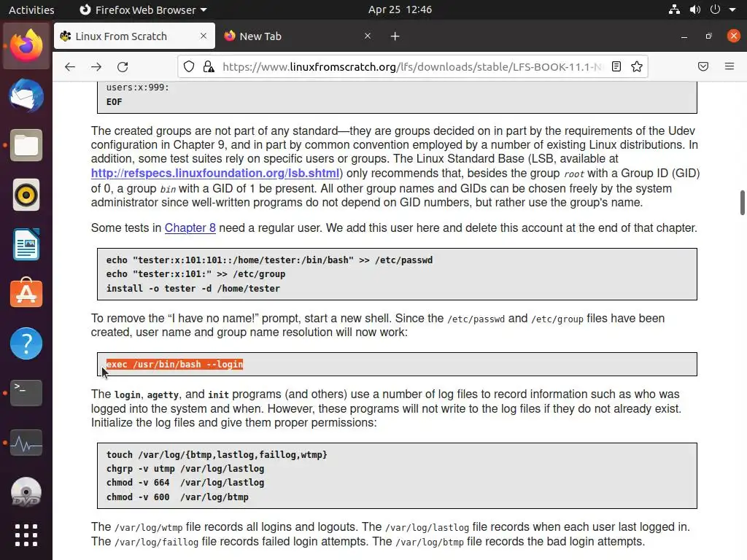Open Terminal from the dock

[26, 393]
